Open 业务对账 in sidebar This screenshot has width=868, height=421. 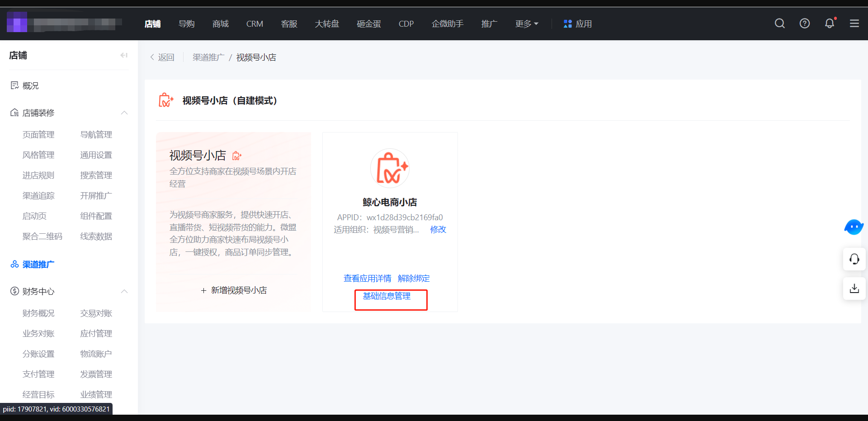[x=38, y=333]
